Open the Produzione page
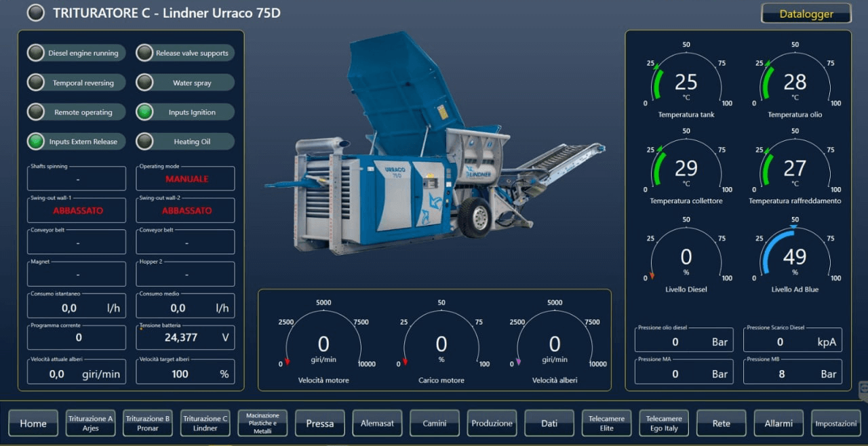Image resolution: width=868 pixels, height=446 pixels. [x=492, y=423]
